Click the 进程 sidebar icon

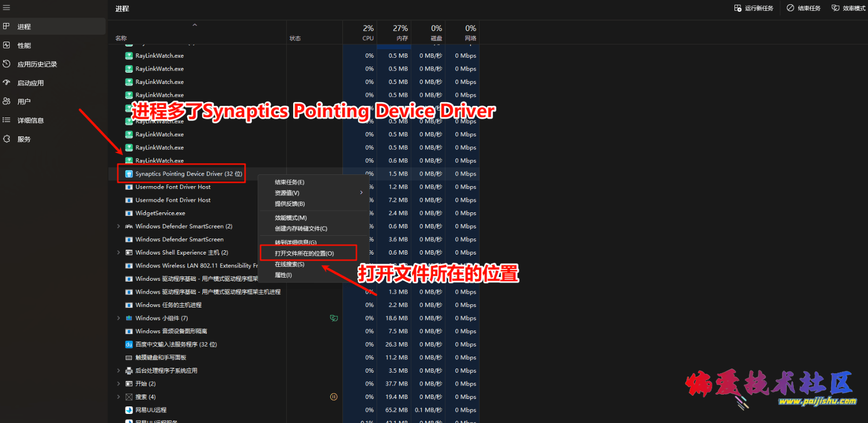coord(6,26)
